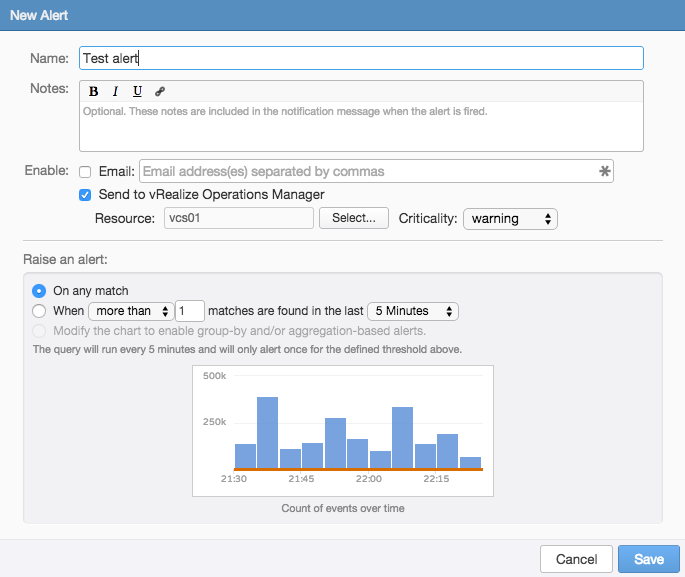Viewport: 685px width, 577px height.
Task: Click into the Notes text area
Action: [x=360, y=126]
